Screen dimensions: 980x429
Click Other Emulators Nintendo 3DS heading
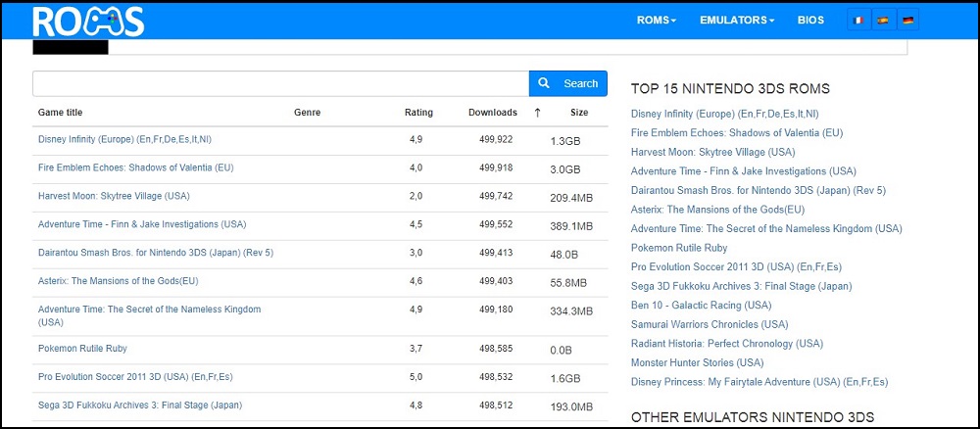pos(753,417)
